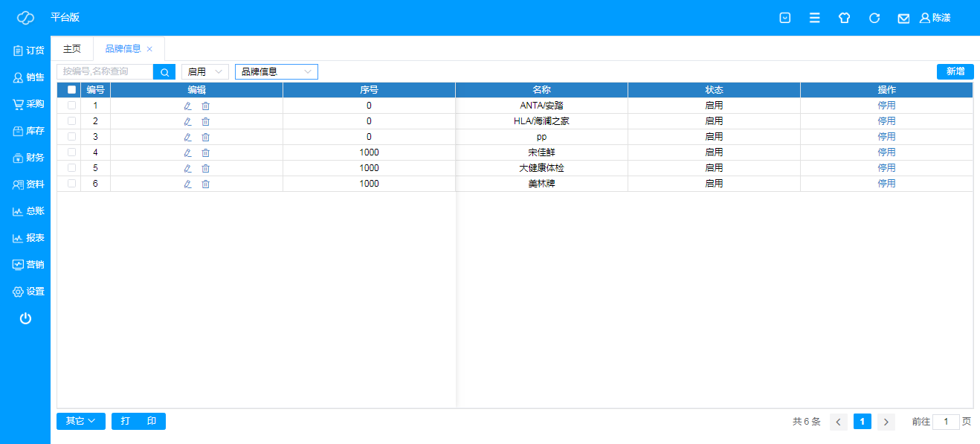Click 停用 link for ANTA/安踏
This screenshot has width=980, height=444.
[x=886, y=105]
